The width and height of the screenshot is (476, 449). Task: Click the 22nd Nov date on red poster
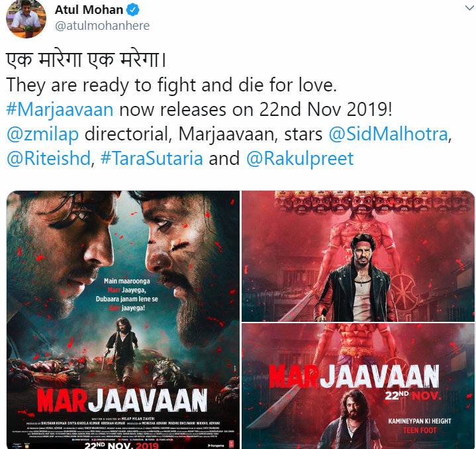[x=412, y=395]
